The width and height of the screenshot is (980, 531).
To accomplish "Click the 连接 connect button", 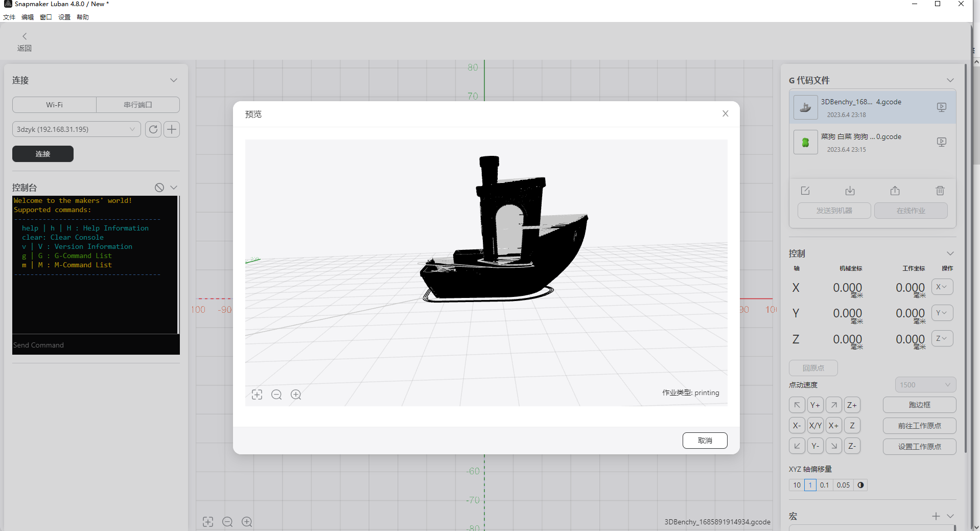I will coord(43,154).
